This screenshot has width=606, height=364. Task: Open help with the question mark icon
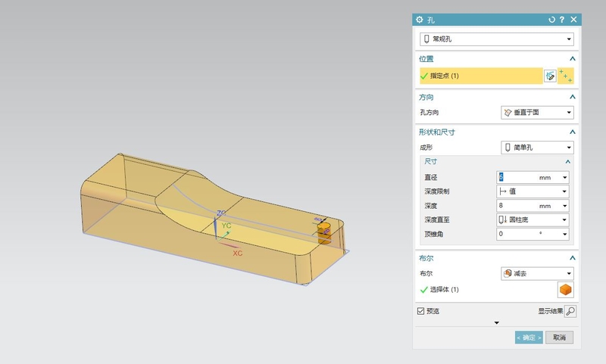(x=562, y=19)
